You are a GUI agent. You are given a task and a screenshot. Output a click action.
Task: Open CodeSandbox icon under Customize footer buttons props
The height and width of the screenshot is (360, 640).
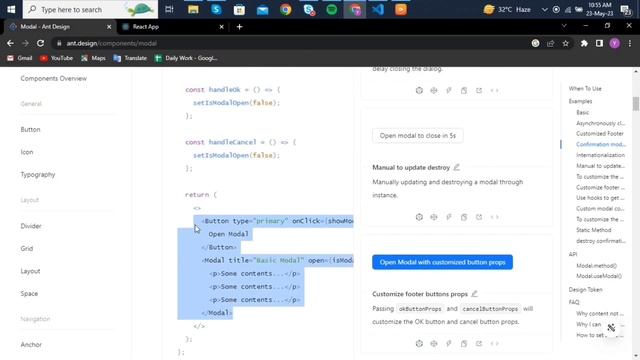(x=419, y=344)
